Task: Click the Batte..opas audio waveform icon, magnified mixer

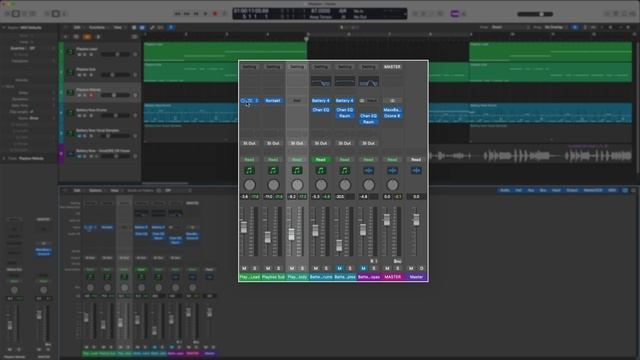Action: click(x=369, y=171)
